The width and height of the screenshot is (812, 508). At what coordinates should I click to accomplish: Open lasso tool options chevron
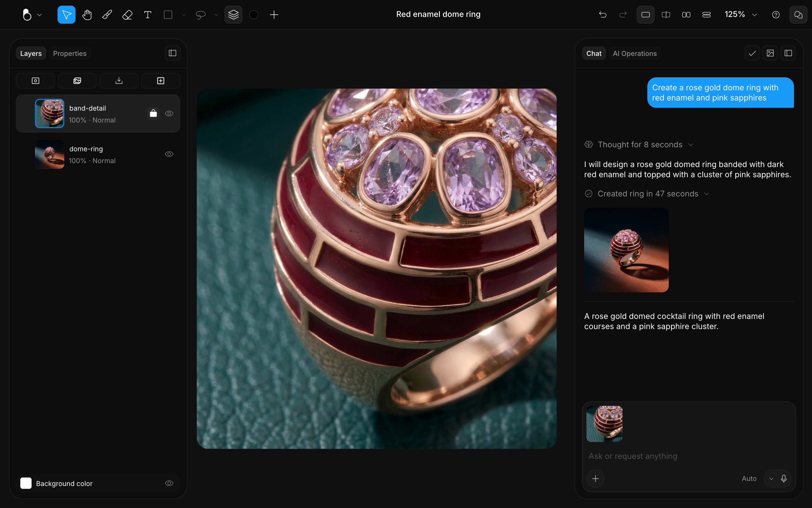click(217, 15)
